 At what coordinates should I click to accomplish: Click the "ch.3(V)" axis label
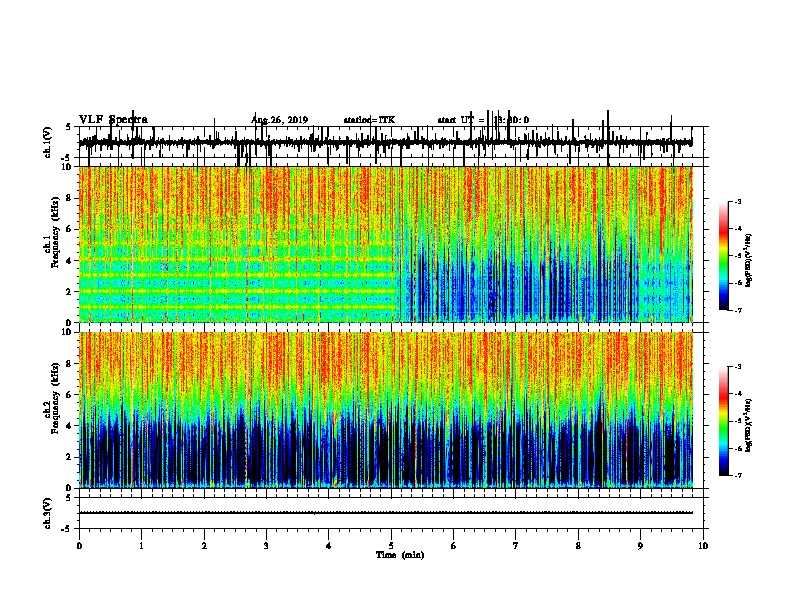pos(47,513)
